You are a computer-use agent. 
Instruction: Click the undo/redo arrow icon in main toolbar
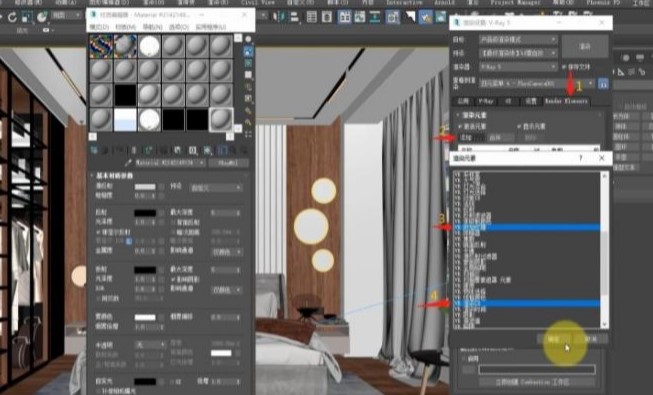(12, 17)
